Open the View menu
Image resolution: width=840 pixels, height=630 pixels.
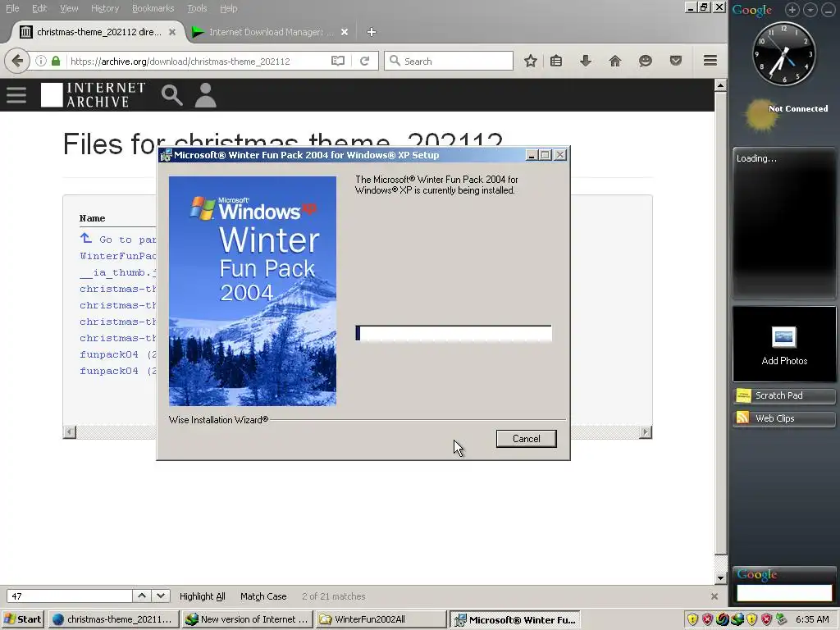click(69, 8)
